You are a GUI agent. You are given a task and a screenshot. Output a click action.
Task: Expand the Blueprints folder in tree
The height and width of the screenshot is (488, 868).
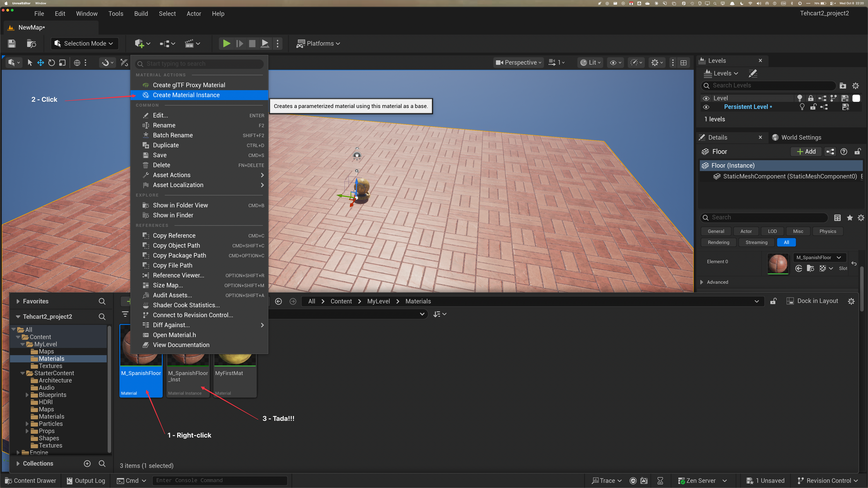(x=27, y=395)
